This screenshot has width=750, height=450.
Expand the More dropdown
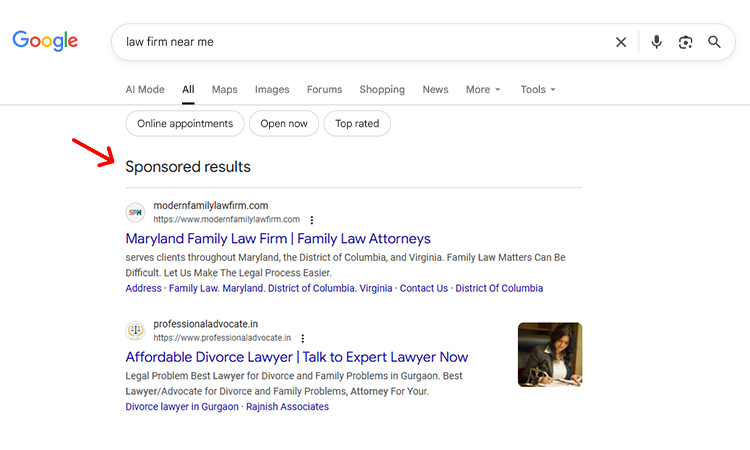tap(483, 89)
